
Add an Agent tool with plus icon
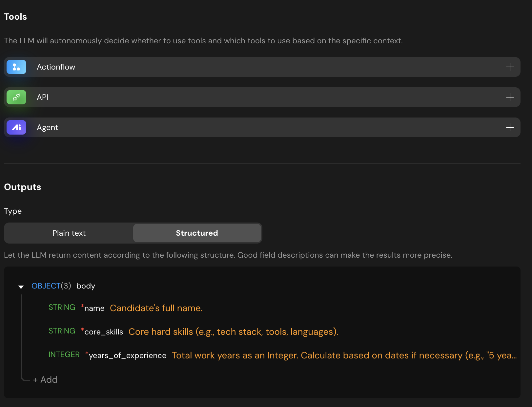coord(510,127)
